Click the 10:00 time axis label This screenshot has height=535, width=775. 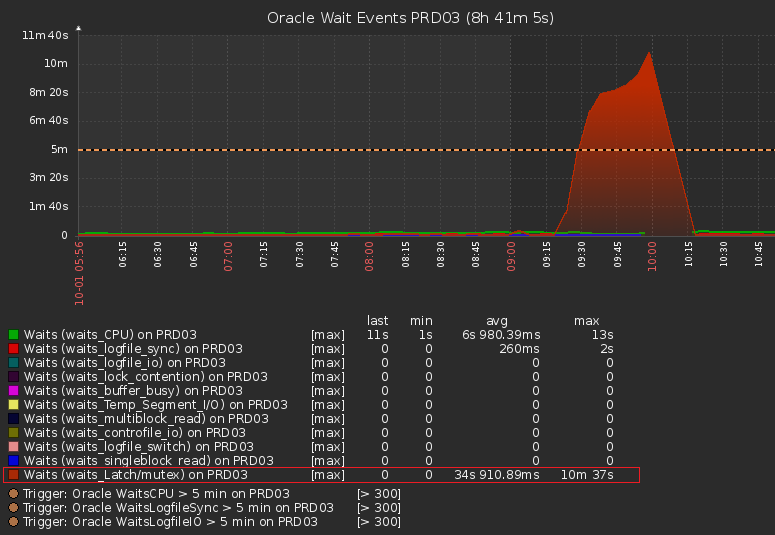click(x=652, y=256)
